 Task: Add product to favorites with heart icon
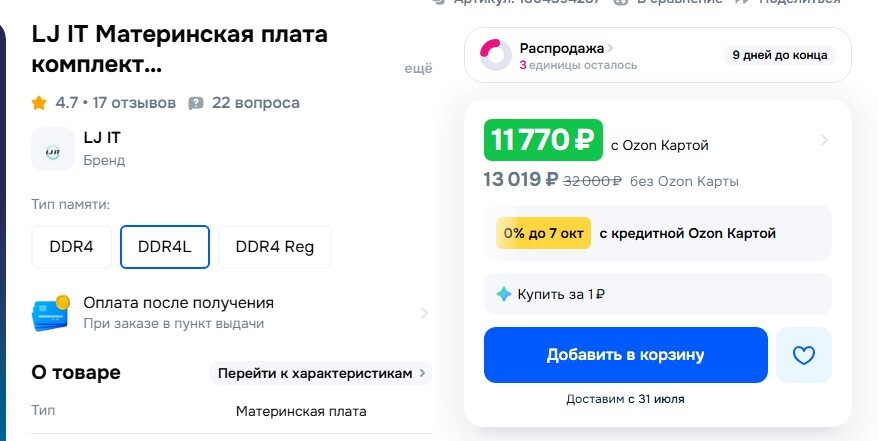pos(803,355)
